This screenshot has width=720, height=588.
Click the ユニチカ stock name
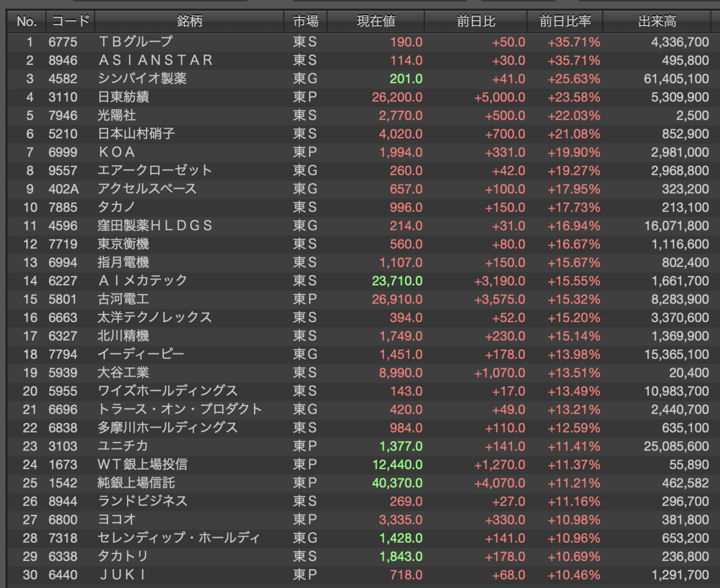coord(122,446)
